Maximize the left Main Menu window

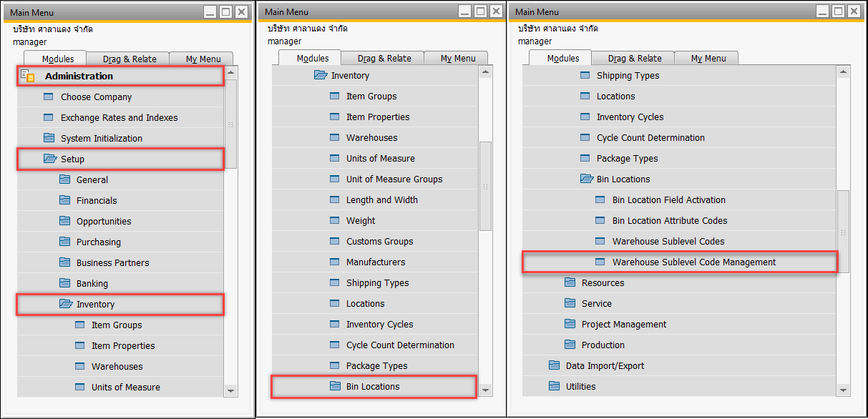tap(225, 12)
